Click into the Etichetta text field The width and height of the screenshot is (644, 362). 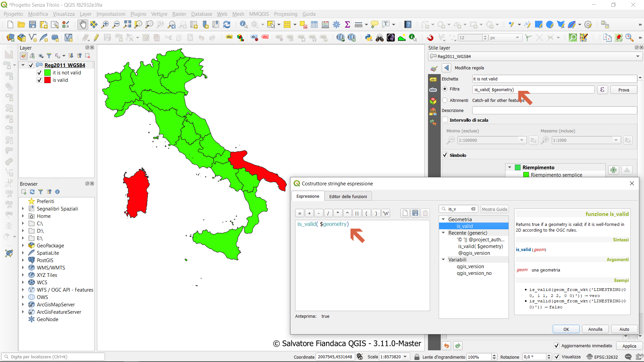click(554, 79)
